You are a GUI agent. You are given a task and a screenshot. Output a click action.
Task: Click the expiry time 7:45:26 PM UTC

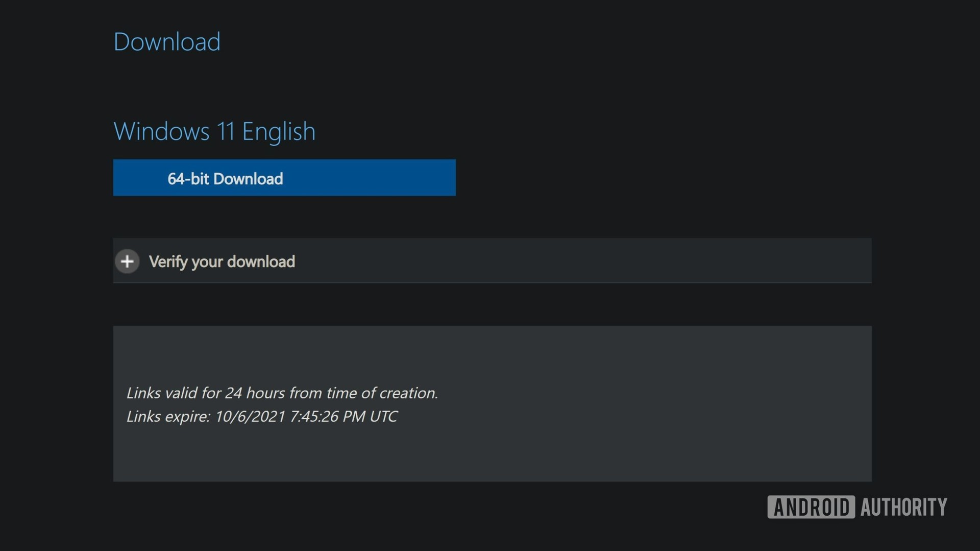pyautogui.click(x=343, y=416)
